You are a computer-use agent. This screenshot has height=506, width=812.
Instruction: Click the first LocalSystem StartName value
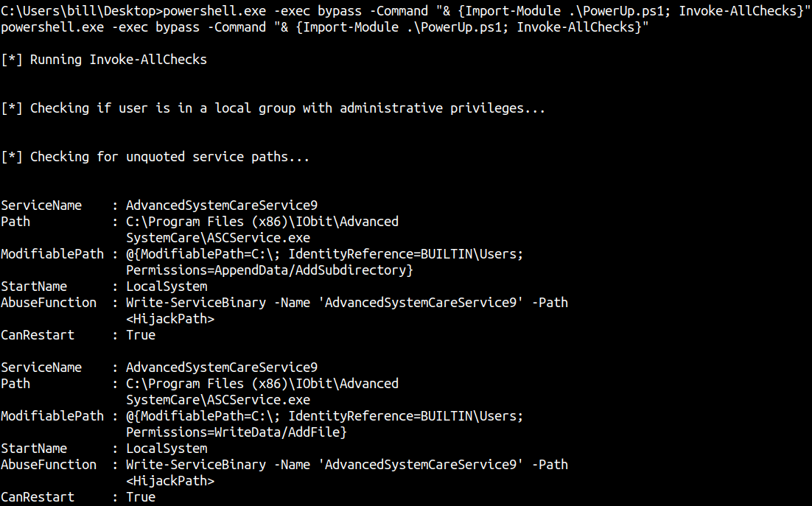pos(167,287)
